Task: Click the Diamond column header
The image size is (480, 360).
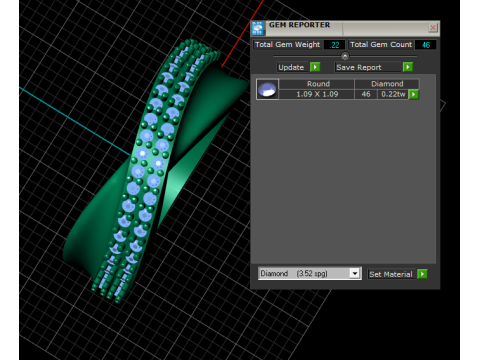Action: click(x=387, y=84)
